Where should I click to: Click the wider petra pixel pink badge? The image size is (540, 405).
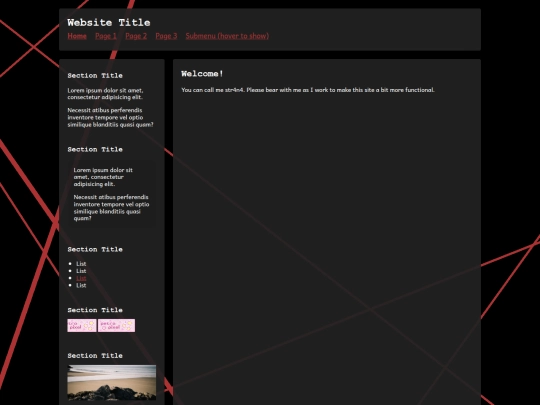116,325
